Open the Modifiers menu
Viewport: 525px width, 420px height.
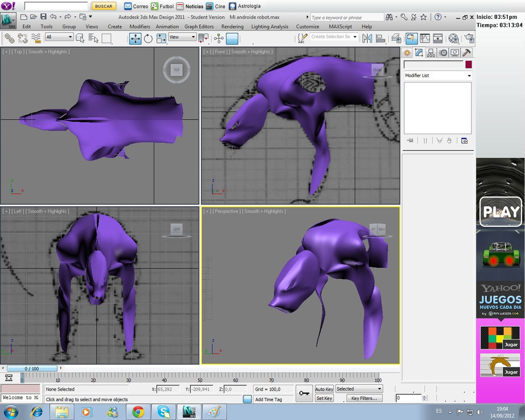pyautogui.click(x=140, y=26)
